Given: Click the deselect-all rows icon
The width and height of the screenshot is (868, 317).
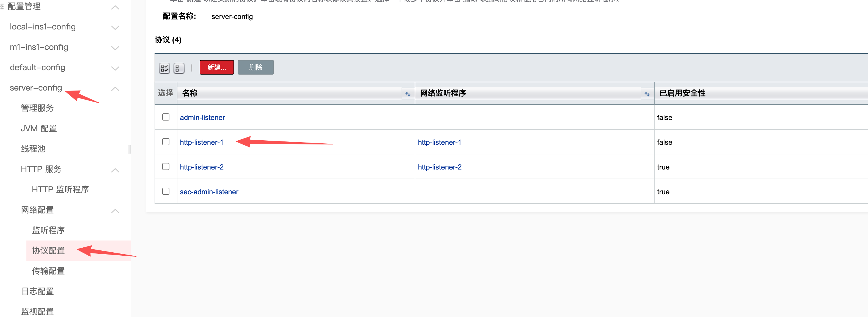Looking at the screenshot, I should pyautogui.click(x=178, y=68).
